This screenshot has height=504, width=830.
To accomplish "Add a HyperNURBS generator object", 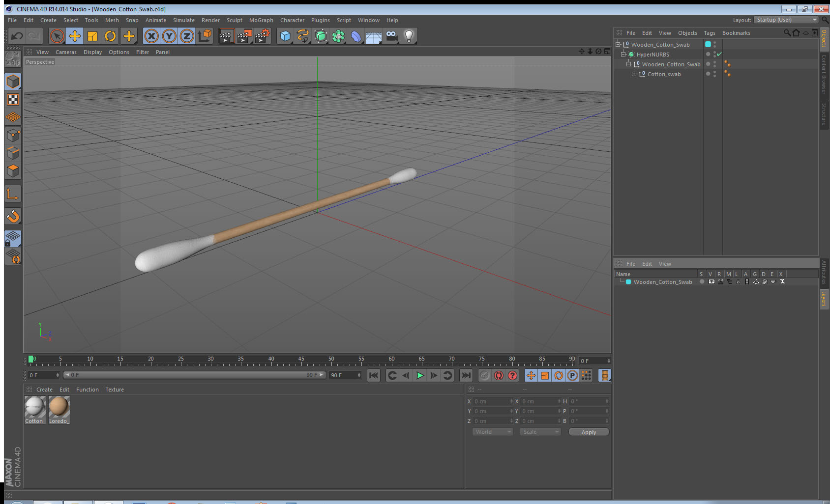I will pos(321,36).
